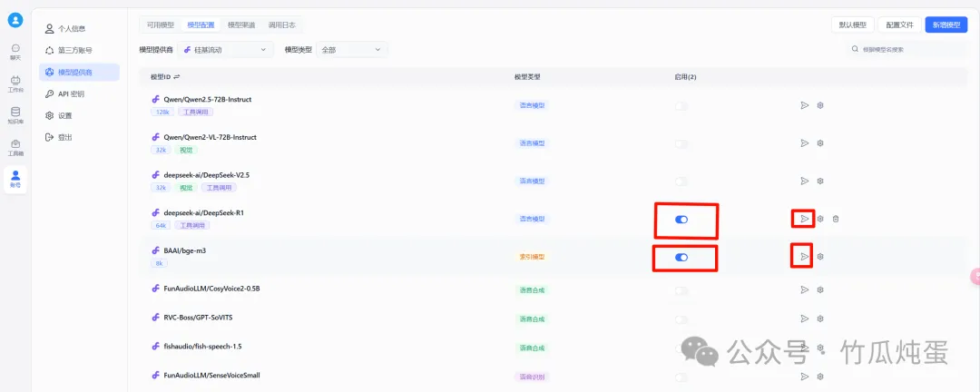Click the sort icon next to 模型ID

177,77
